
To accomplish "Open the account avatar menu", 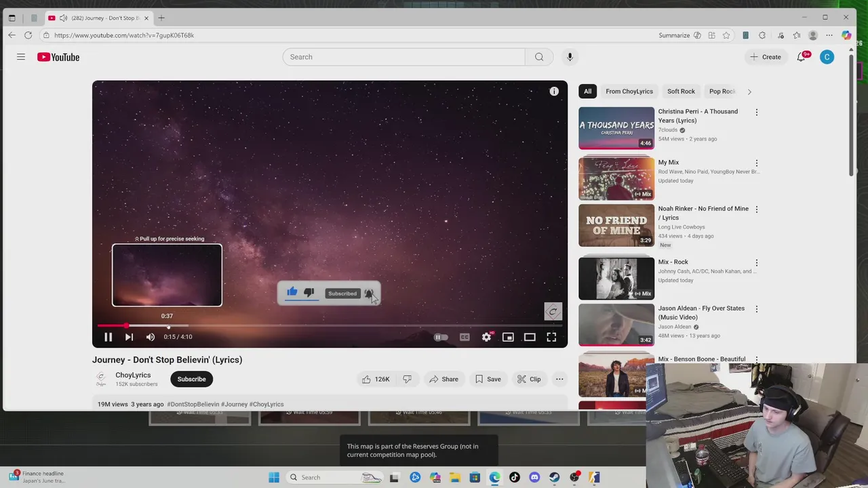I will (827, 57).
